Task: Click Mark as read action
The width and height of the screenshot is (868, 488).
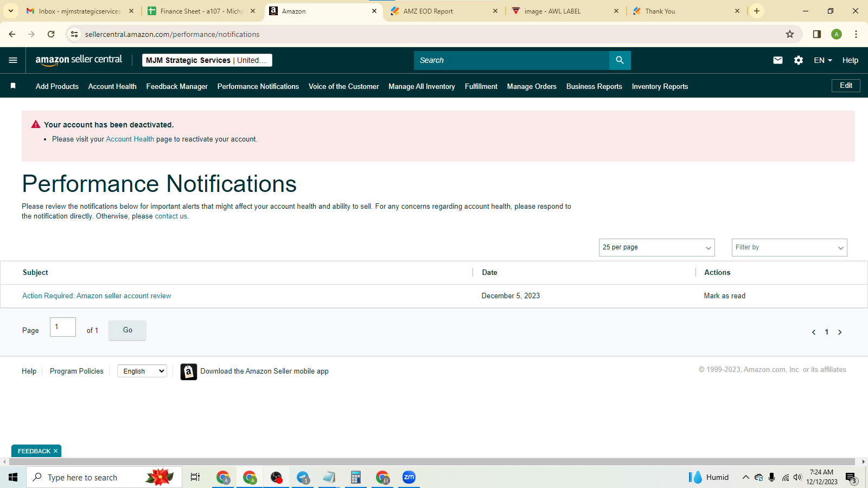Action: tap(724, 296)
